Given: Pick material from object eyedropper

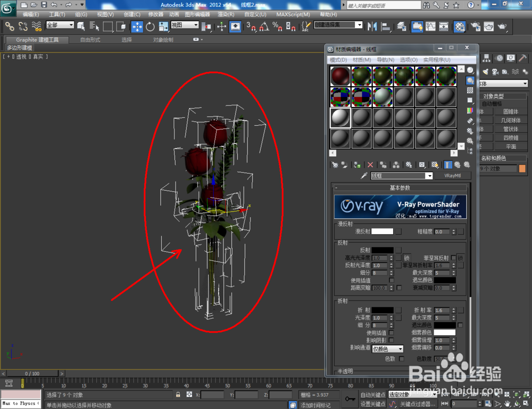Looking at the screenshot, I should [x=364, y=176].
